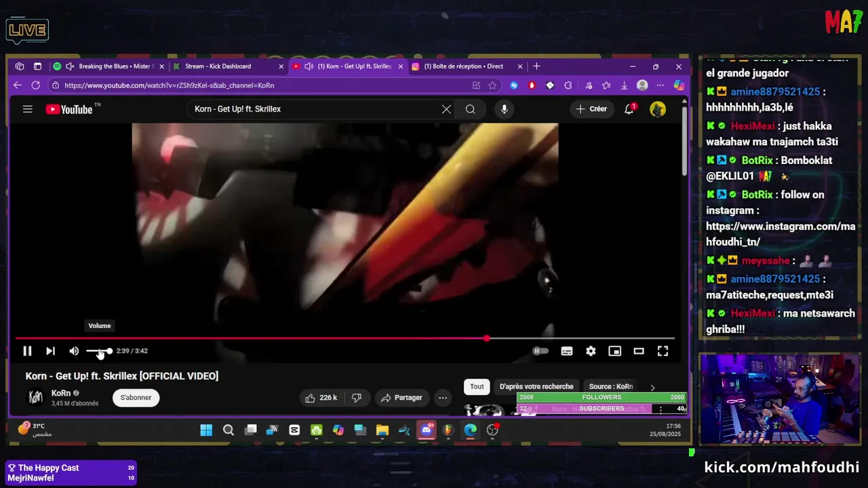Mute the Korn tab's audio icon
The image size is (868, 488).
coord(309,66)
